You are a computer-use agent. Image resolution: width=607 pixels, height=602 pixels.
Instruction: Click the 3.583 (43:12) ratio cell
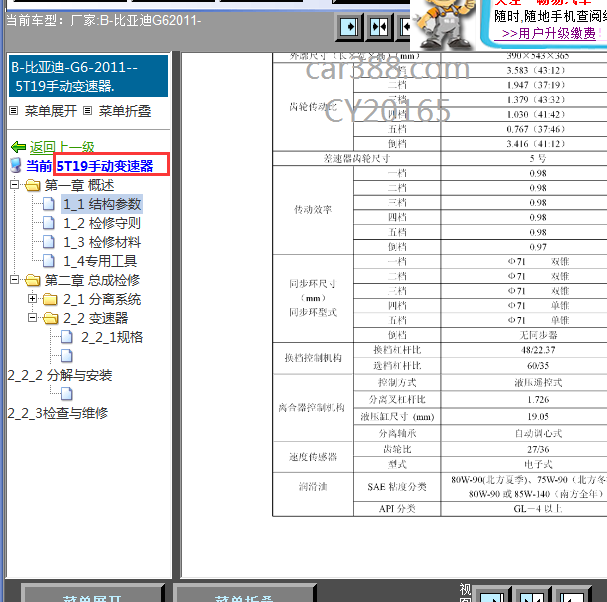pos(536,70)
